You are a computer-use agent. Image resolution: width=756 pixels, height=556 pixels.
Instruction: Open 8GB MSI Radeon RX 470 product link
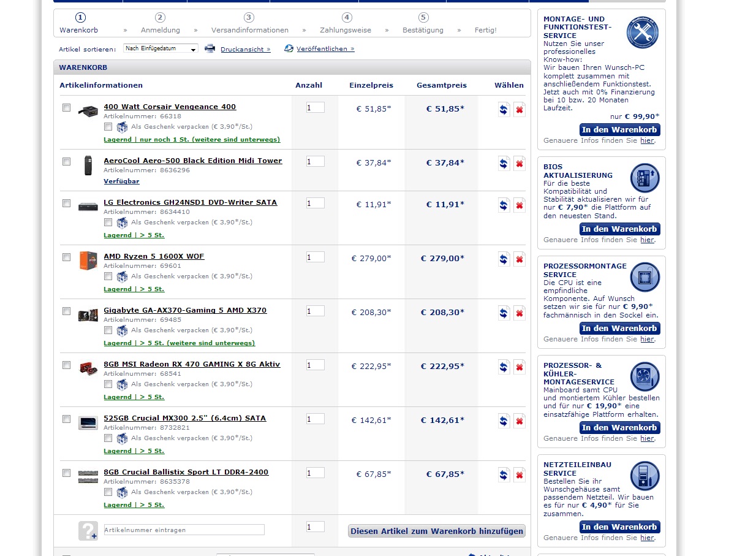pos(192,364)
